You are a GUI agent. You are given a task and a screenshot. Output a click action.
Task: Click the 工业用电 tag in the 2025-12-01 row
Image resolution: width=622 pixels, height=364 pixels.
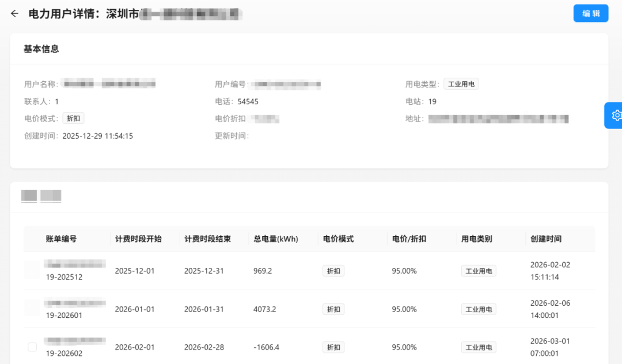(478, 271)
